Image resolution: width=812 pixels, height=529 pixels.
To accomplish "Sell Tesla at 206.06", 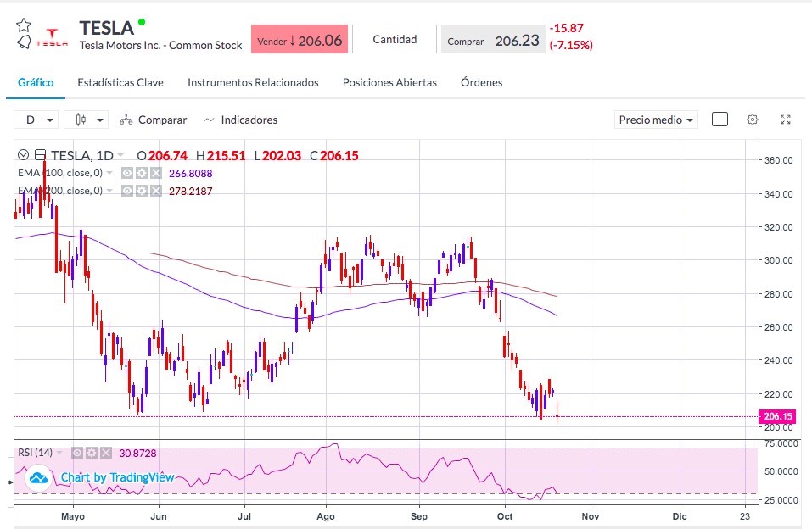I will coord(300,39).
